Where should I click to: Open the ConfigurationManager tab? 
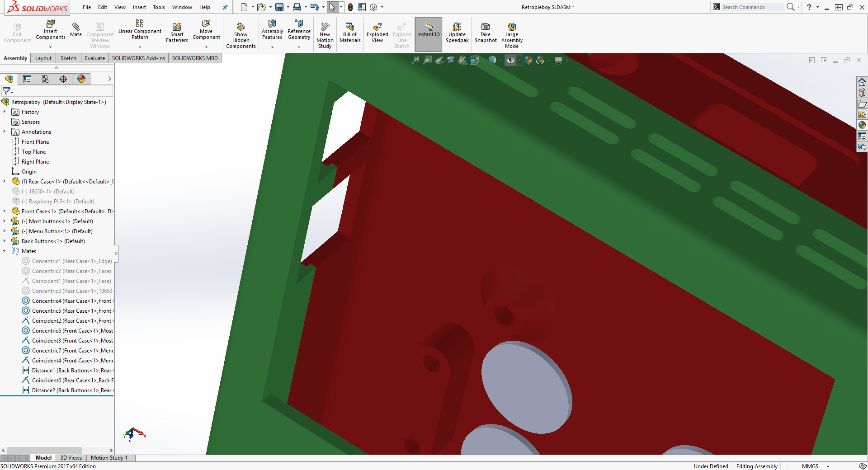pos(45,79)
